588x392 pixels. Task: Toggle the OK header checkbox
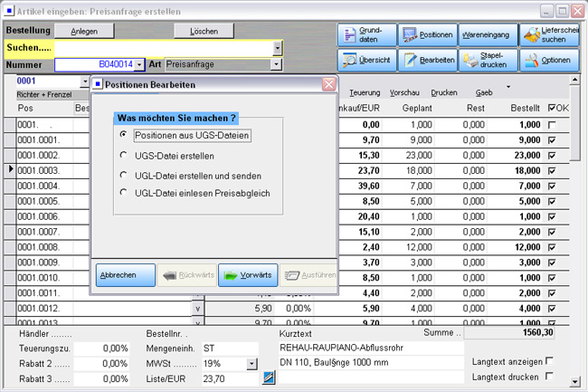click(x=554, y=108)
